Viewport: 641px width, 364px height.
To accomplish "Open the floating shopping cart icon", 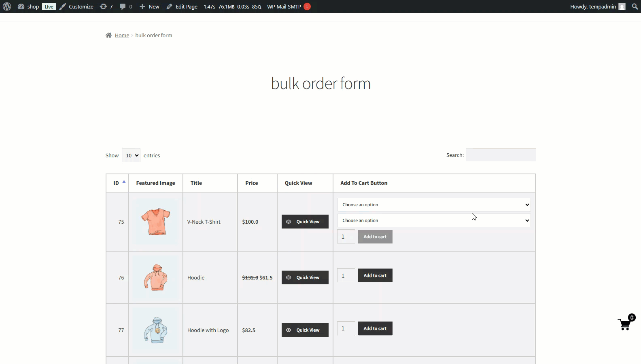I will (x=625, y=324).
